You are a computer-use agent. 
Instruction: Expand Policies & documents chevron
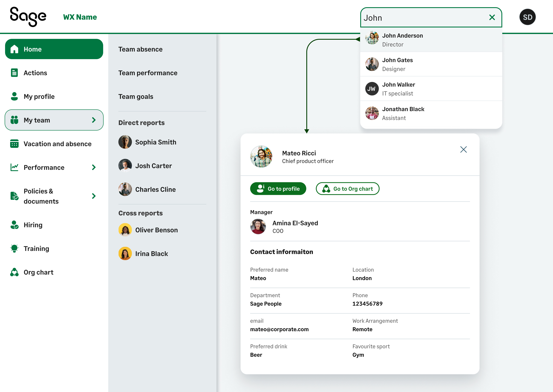[94, 196]
